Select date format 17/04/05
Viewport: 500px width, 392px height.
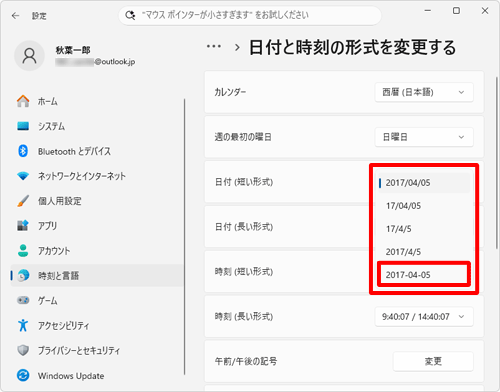pos(423,206)
